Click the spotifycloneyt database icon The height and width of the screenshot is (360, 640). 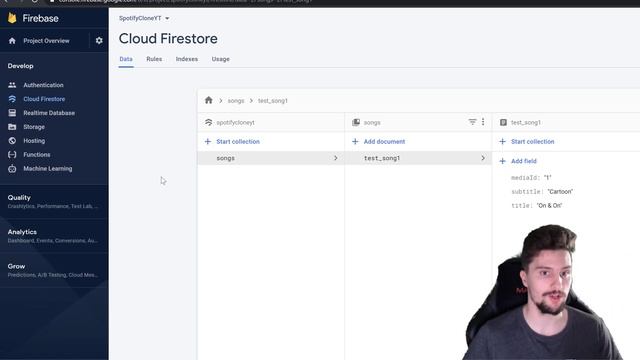(x=209, y=122)
